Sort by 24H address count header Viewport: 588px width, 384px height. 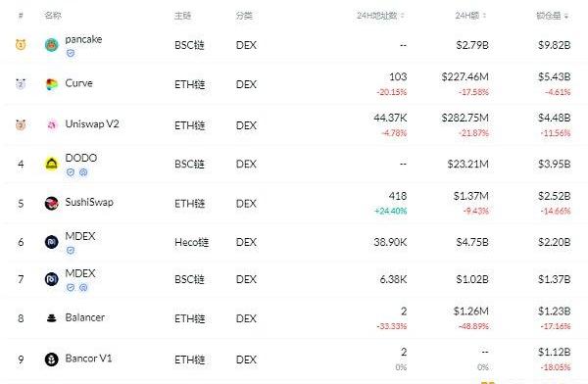coord(380,16)
